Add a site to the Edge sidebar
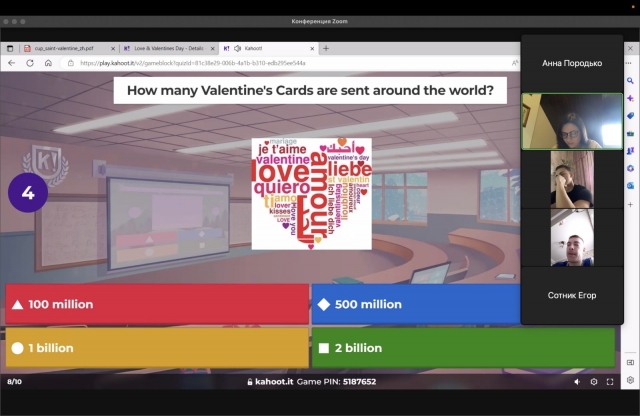640x416 pixels. tap(630, 204)
